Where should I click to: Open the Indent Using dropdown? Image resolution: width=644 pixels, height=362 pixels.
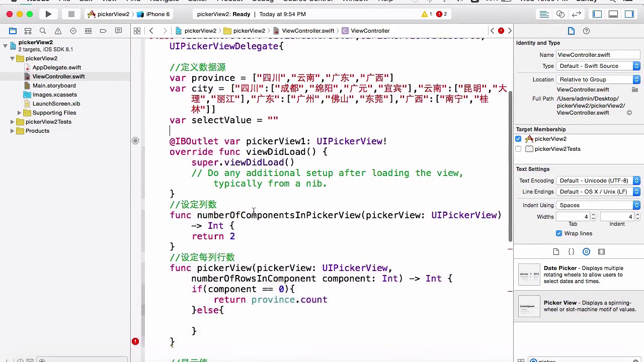click(598, 205)
